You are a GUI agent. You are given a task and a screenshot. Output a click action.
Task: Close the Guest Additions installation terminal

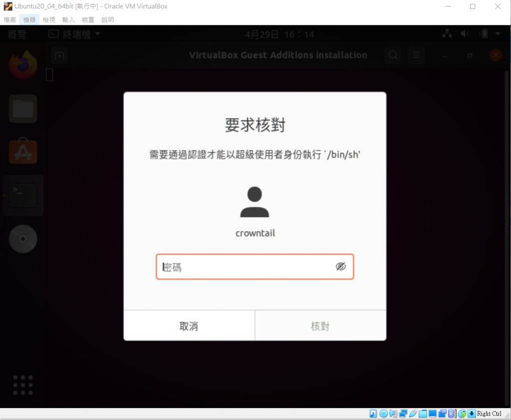tap(496, 55)
